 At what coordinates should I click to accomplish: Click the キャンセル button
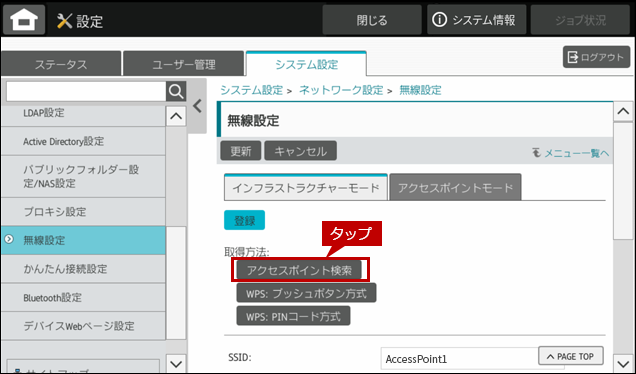click(x=301, y=151)
